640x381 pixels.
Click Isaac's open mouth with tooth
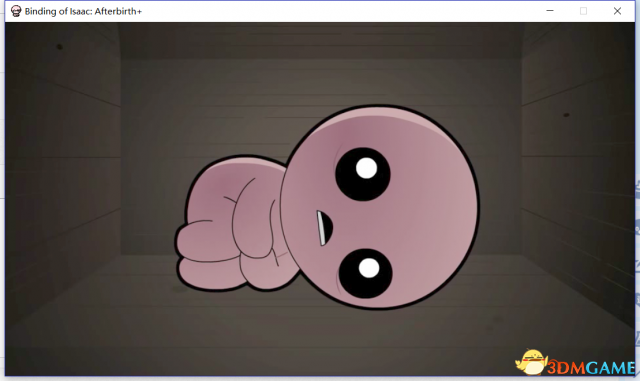point(324,228)
